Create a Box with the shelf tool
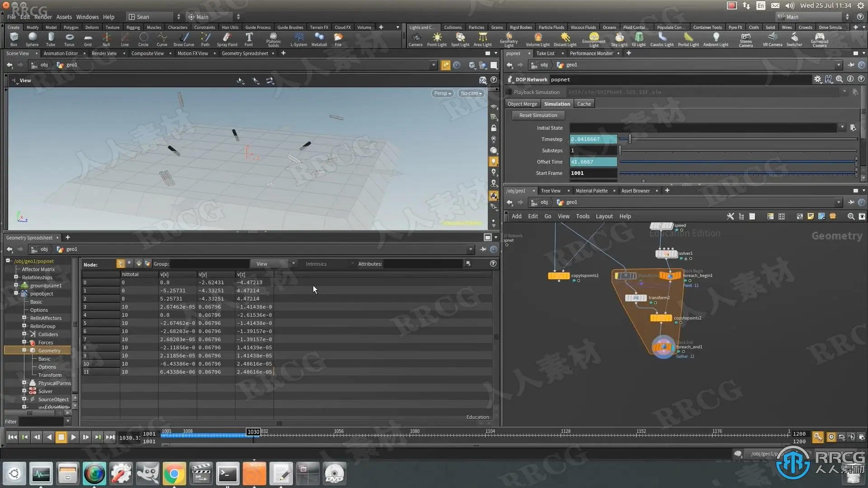The width and height of the screenshot is (868, 488). [x=14, y=39]
